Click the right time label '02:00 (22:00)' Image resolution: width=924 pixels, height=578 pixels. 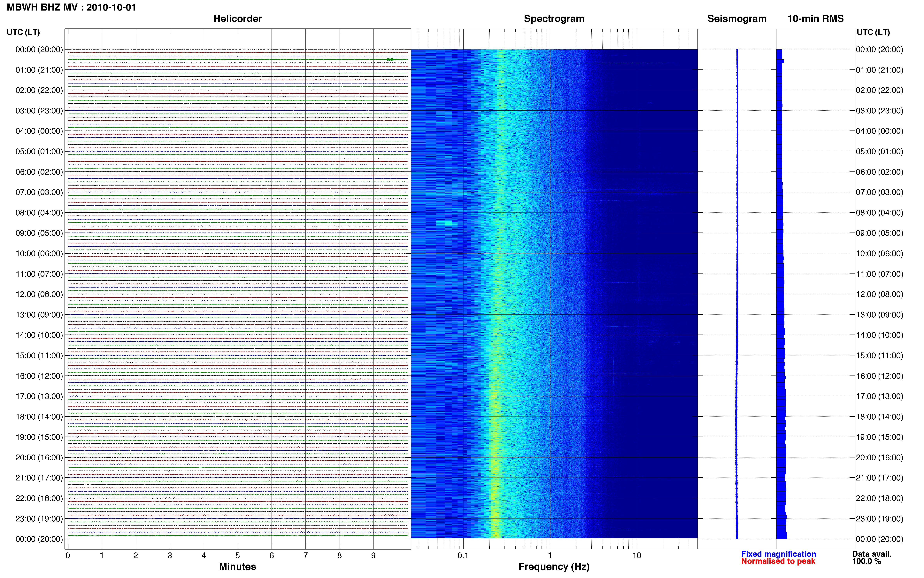point(879,90)
